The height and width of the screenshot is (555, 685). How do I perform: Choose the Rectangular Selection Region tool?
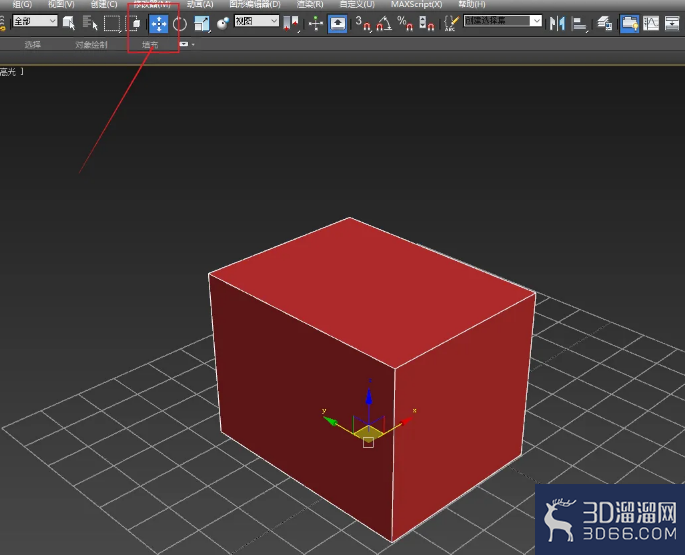pyautogui.click(x=112, y=23)
